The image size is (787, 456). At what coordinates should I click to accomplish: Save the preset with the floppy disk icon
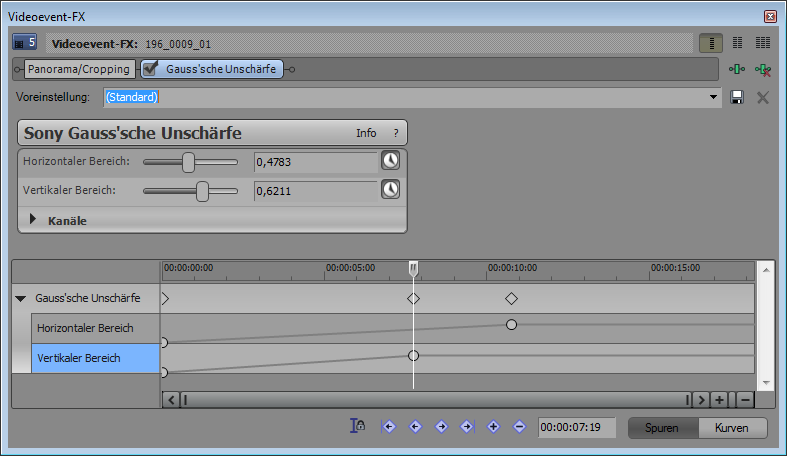737,97
